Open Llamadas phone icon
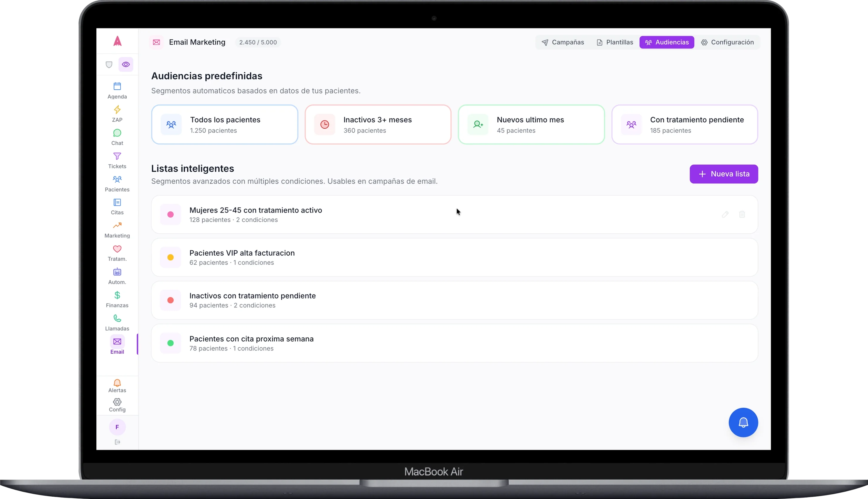This screenshot has width=868, height=499. click(117, 319)
